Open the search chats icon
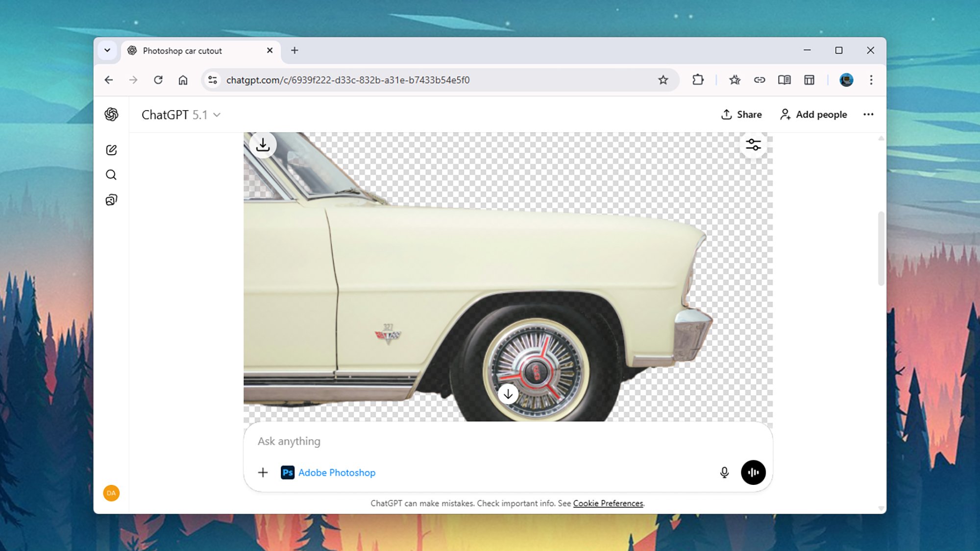This screenshot has height=551, width=980. coord(111,175)
